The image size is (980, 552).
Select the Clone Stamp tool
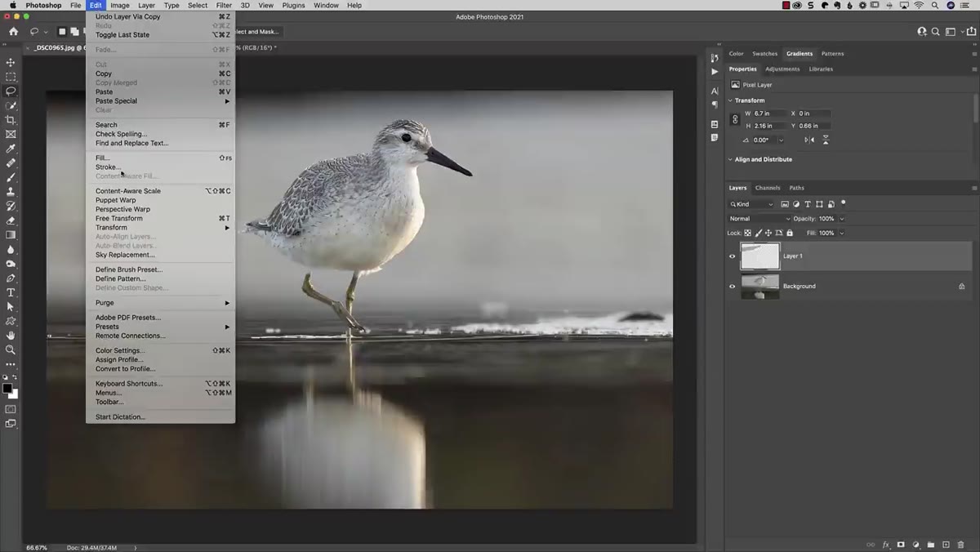[x=11, y=192]
